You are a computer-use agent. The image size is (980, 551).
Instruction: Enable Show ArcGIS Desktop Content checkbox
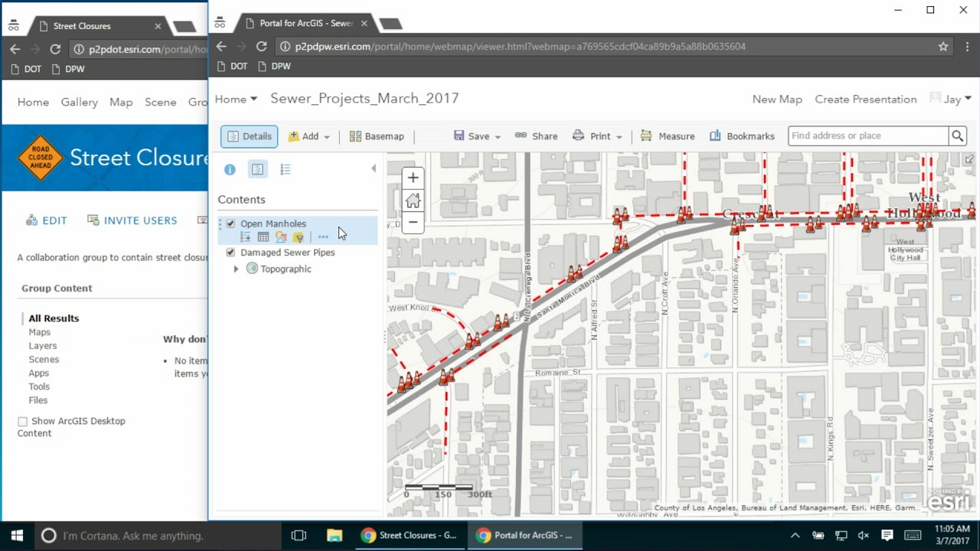tap(22, 422)
